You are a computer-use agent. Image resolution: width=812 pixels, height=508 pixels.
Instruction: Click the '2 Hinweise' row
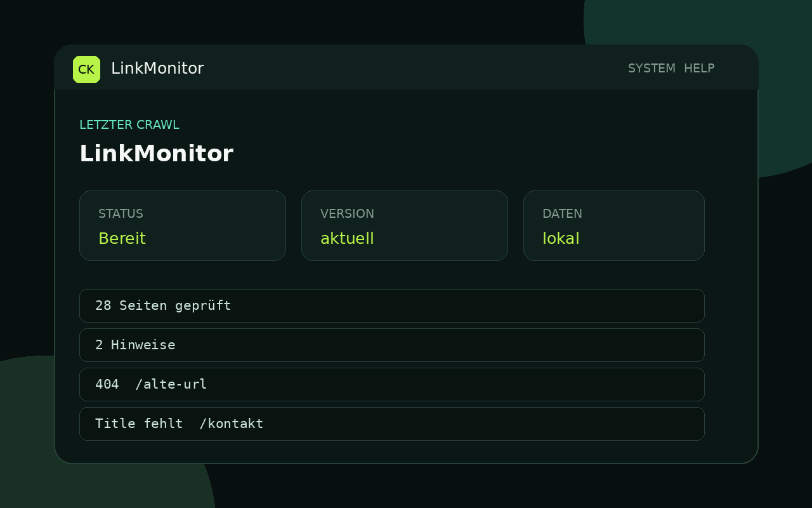click(392, 345)
